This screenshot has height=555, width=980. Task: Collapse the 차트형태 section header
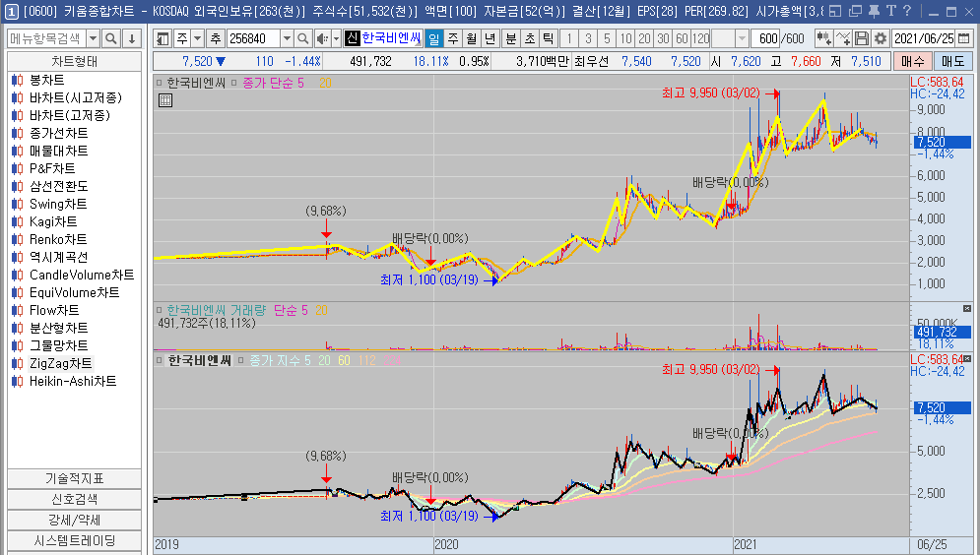(x=75, y=62)
